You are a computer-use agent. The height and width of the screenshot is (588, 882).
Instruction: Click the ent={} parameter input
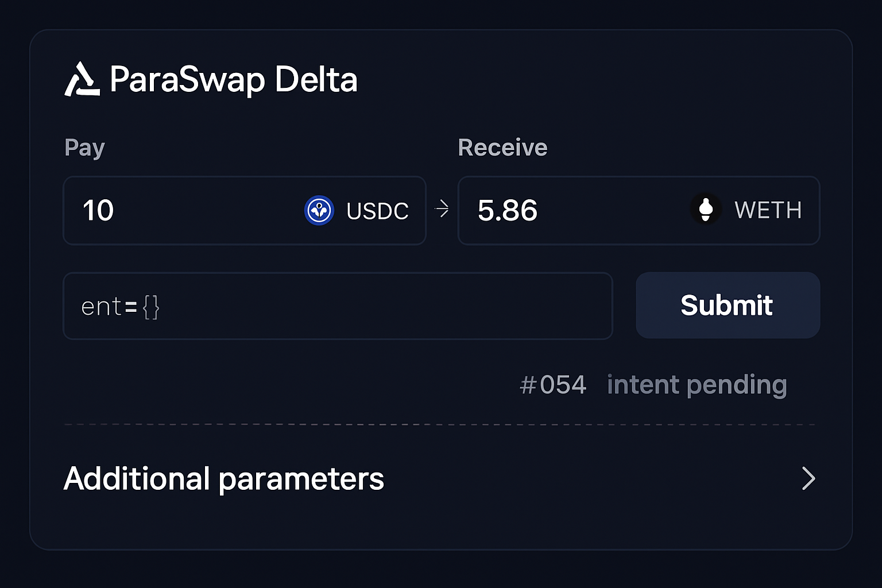[338, 305]
